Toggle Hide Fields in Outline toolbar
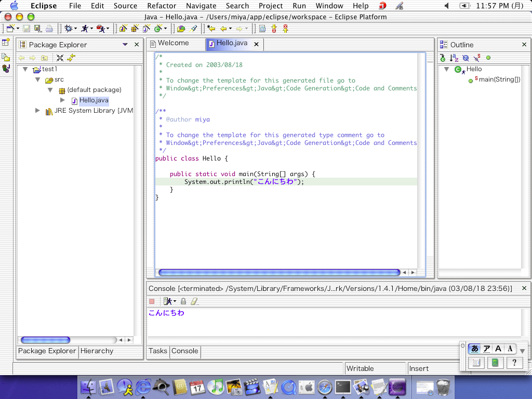 (x=465, y=58)
